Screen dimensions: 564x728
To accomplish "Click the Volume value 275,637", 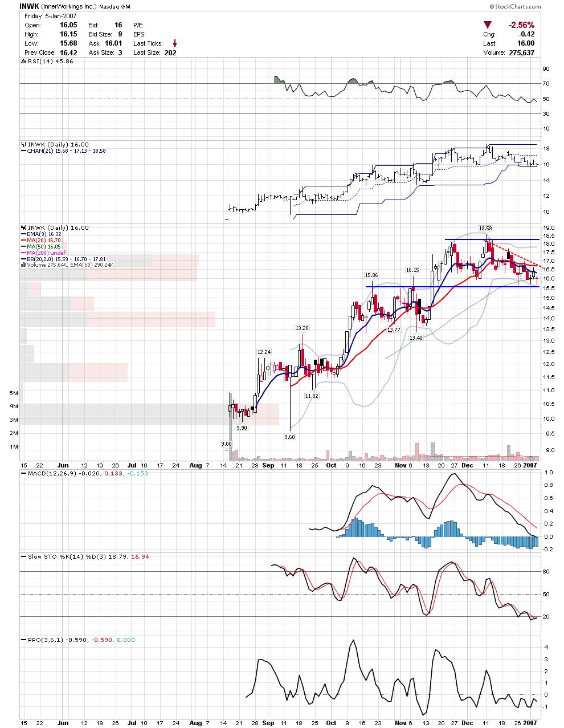I will click(521, 52).
